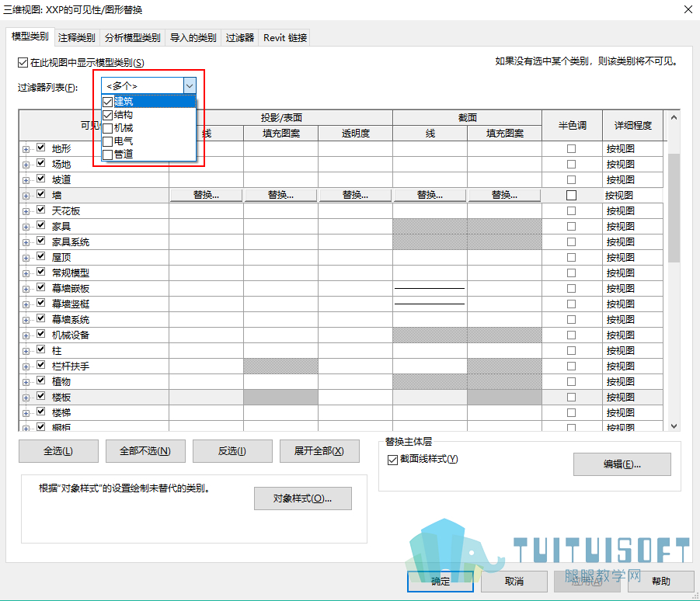Expand the 楼板 category plus icon

tap(26, 398)
